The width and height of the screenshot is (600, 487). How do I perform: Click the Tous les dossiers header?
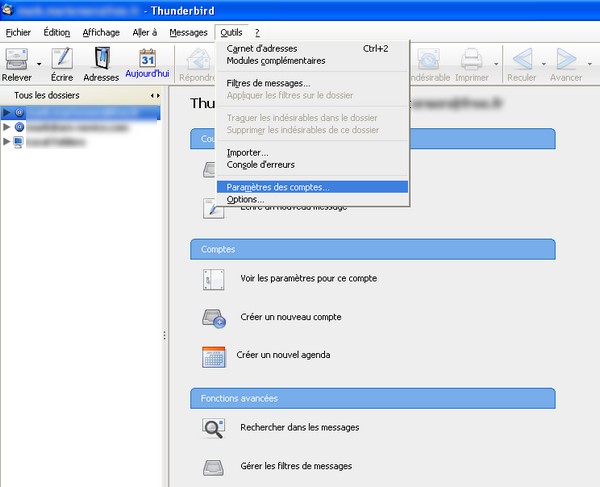[x=47, y=95]
